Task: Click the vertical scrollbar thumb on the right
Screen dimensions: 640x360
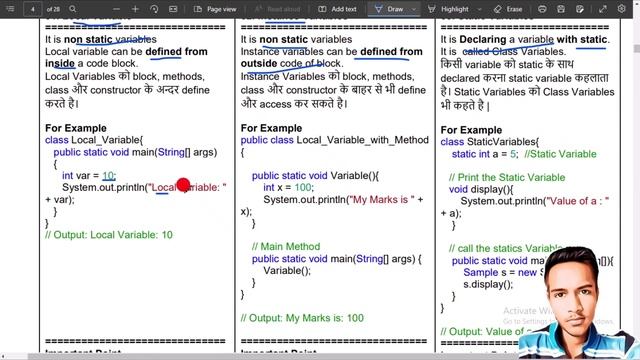Action: [636, 48]
